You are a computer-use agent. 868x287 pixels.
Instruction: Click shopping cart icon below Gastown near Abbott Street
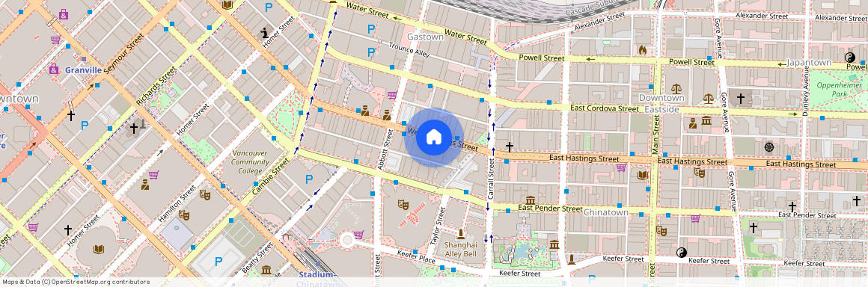392,95
